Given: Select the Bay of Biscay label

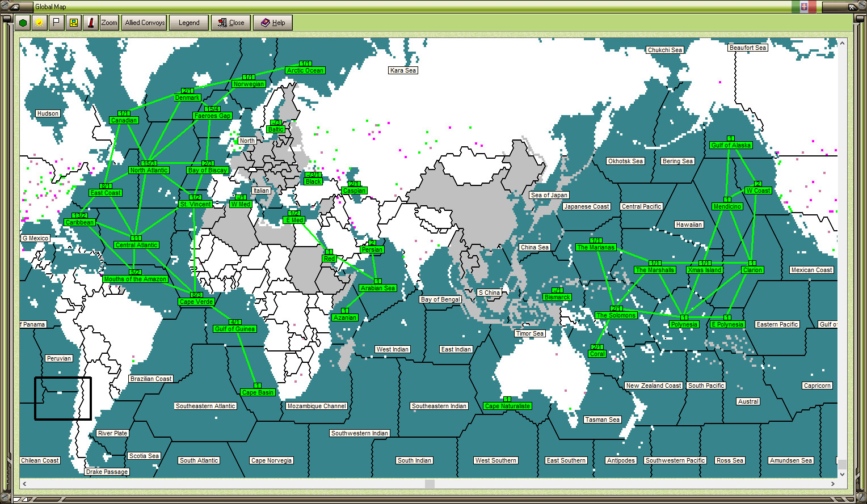Looking at the screenshot, I should 208,170.
